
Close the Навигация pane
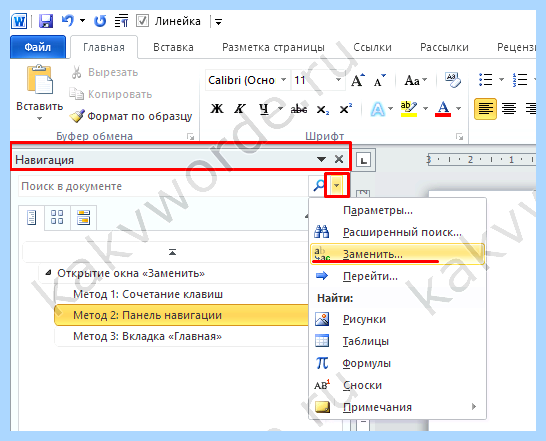(x=339, y=160)
